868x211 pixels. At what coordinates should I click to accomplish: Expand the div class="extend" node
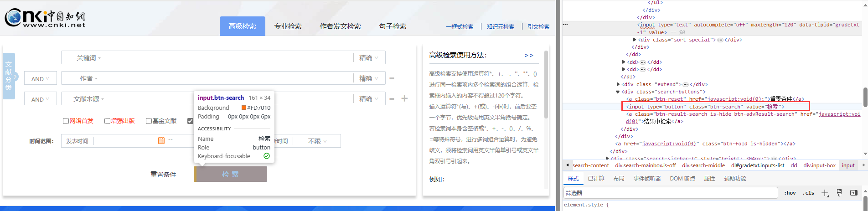(618, 84)
